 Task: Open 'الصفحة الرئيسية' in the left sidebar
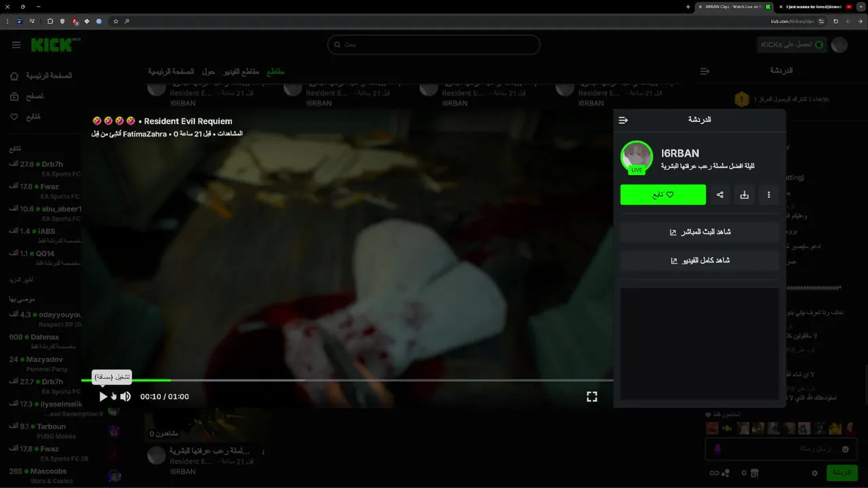42,76
